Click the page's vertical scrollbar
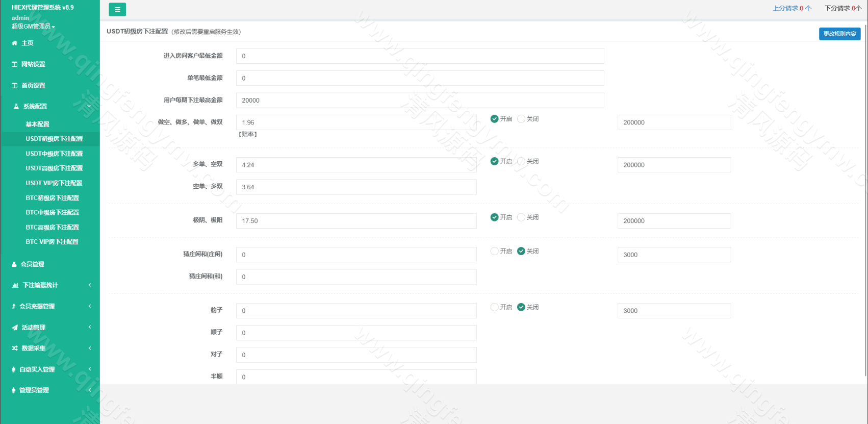 coord(865,204)
